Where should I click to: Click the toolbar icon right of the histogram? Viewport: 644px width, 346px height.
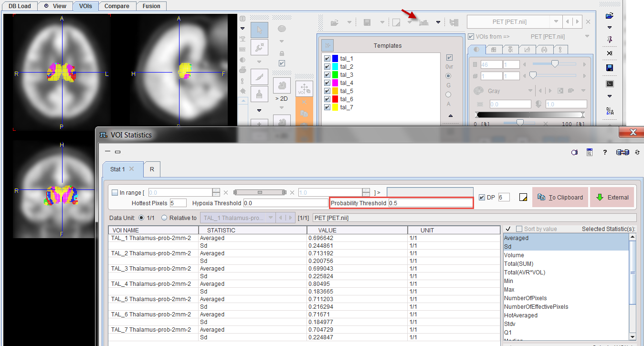[454, 22]
